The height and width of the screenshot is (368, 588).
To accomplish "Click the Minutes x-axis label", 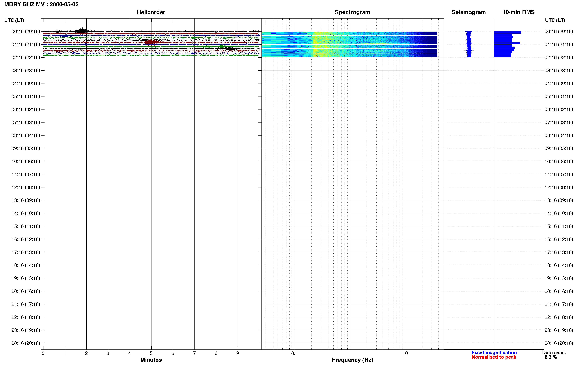I will pyautogui.click(x=151, y=360).
